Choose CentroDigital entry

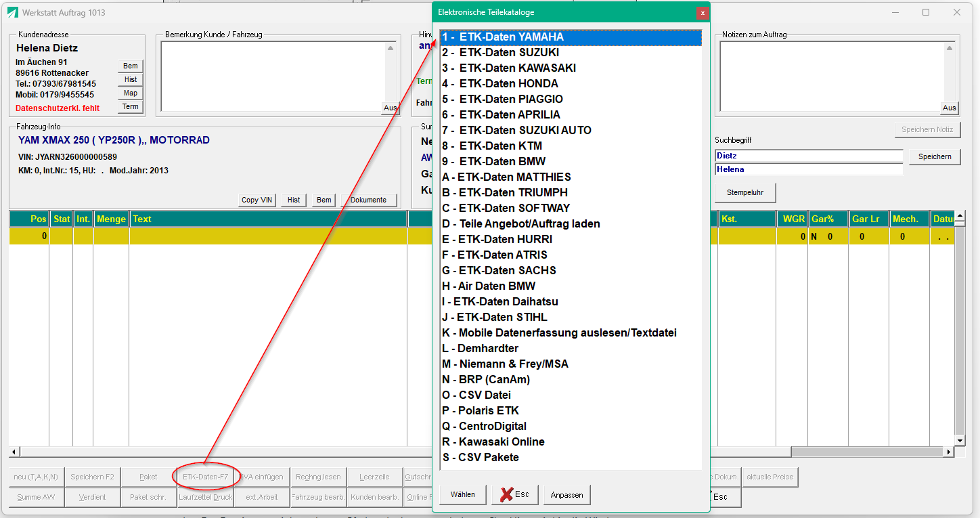(571, 427)
